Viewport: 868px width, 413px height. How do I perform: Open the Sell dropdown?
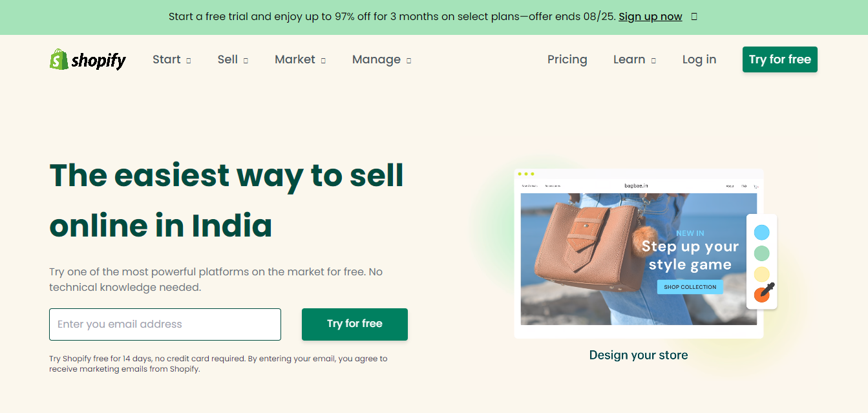[232, 59]
